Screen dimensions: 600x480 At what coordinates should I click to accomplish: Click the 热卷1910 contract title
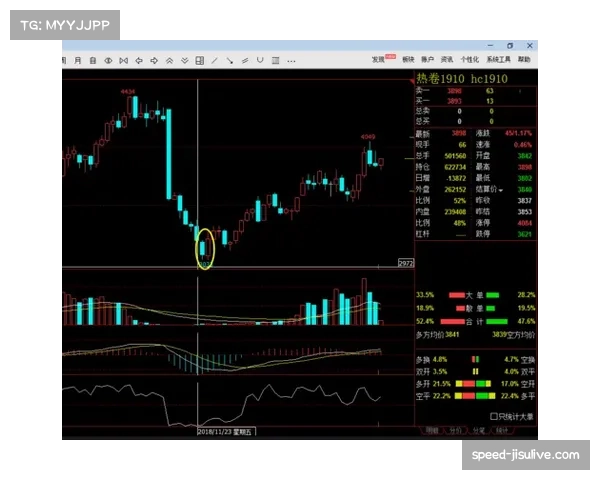441,78
